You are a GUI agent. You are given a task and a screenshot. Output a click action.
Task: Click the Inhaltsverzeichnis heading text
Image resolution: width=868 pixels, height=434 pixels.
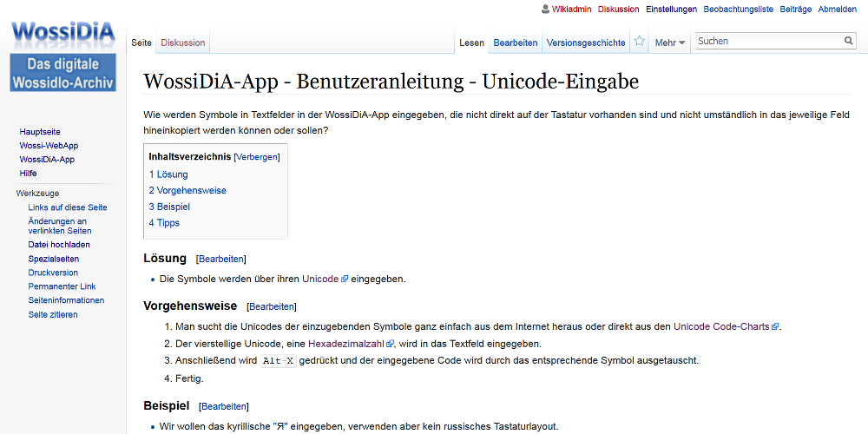(190, 156)
